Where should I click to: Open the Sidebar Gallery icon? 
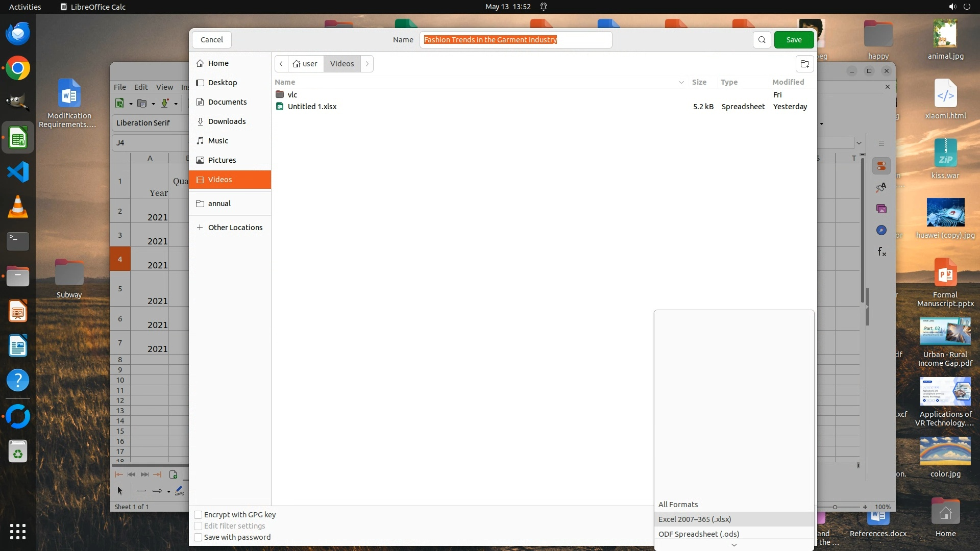coord(881,209)
